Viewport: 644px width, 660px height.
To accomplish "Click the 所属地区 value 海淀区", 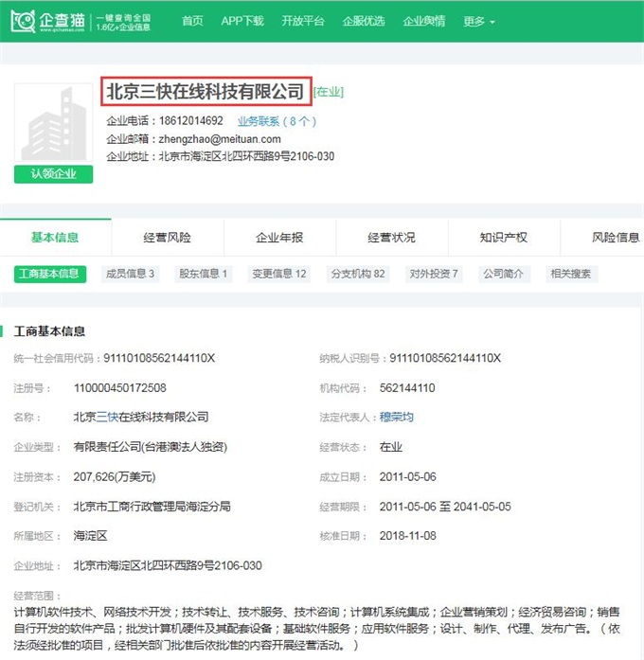I will click(91, 536).
